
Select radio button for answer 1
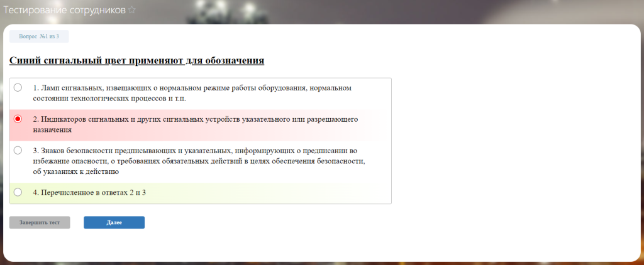(18, 87)
